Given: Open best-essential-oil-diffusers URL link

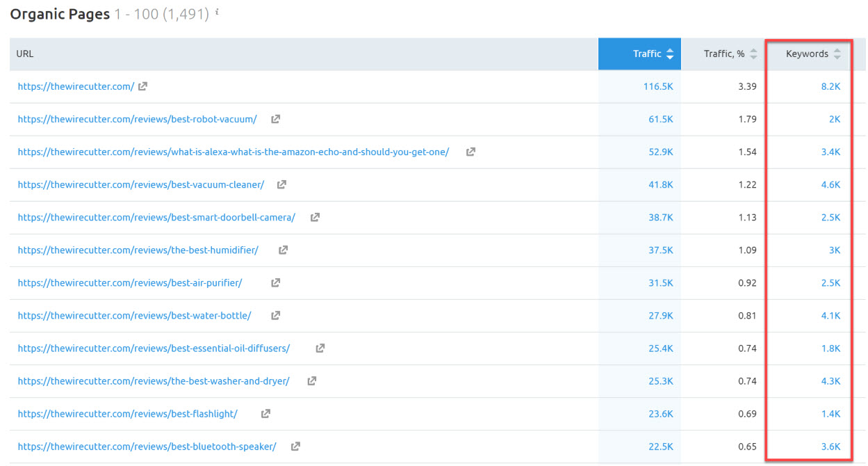Looking at the screenshot, I should click(154, 348).
